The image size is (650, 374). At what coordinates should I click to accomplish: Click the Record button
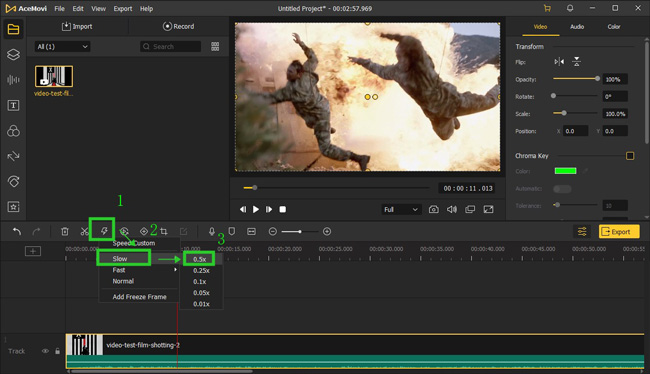click(179, 27)
